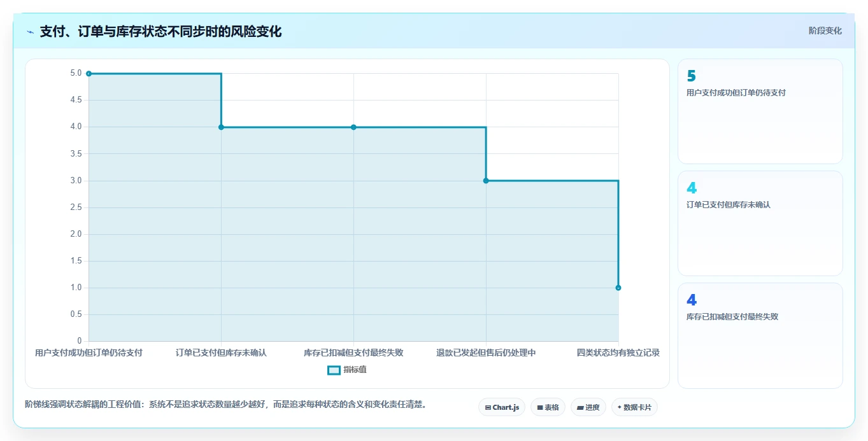Screen dimensions: 868x441
Task: Click y-axis tick label 3.5
Action: tap(76, 153)
